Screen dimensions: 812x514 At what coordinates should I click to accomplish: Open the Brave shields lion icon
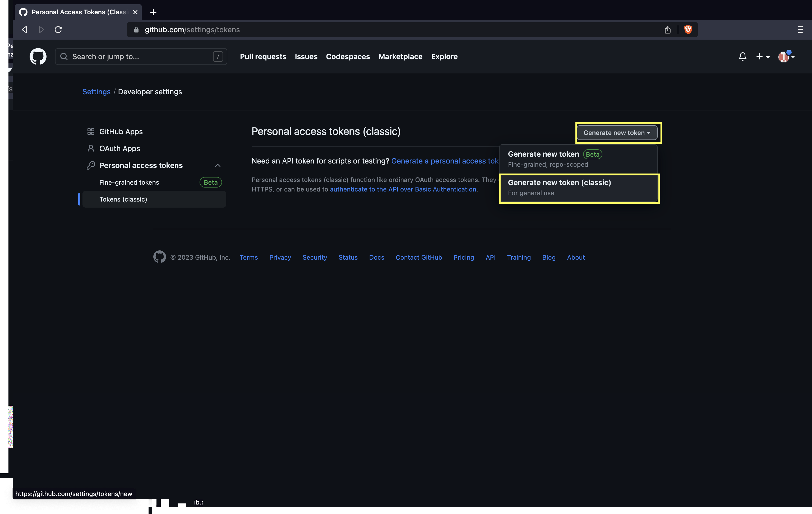pyautogui.click(x=688, y=30)
